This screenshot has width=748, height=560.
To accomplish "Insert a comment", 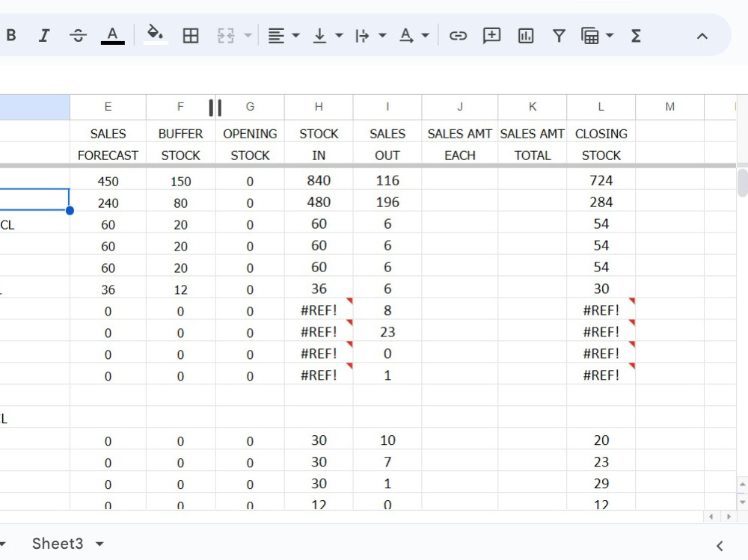I will [x=492, y=36].
